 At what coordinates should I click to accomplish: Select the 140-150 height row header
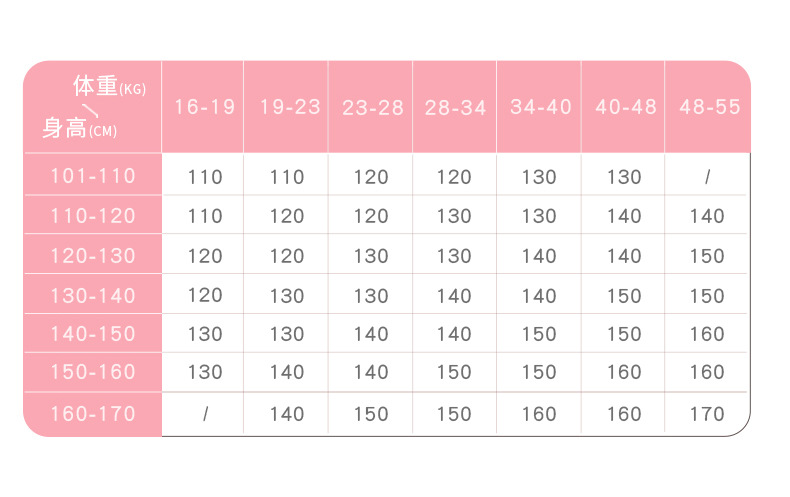[x=93, y=334]
